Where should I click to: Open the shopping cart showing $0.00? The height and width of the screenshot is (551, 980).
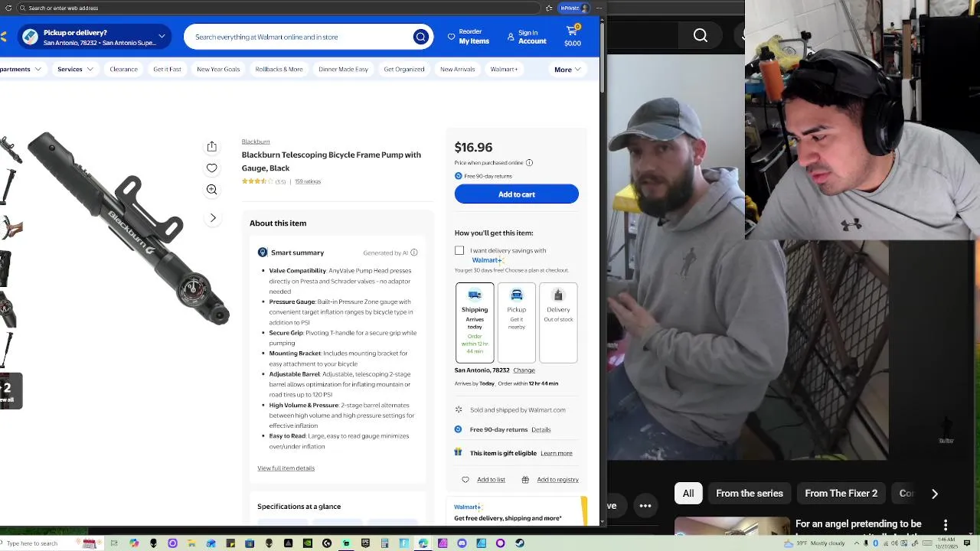tap(573, 35)
